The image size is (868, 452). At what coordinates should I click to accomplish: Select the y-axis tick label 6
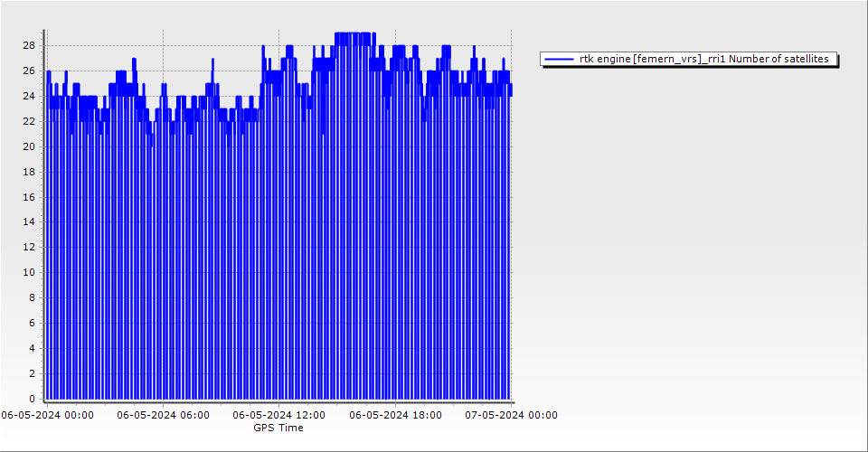(x=32, y=323)
